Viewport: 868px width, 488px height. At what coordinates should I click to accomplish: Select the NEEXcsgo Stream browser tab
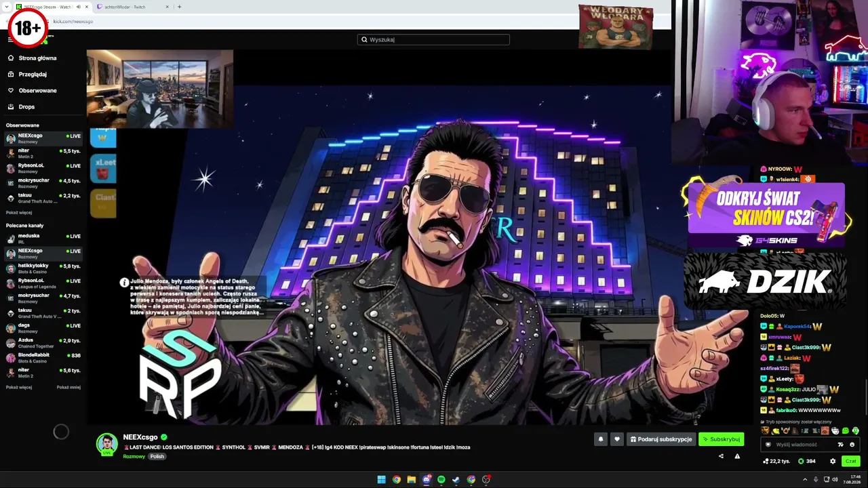coord(53,7)
